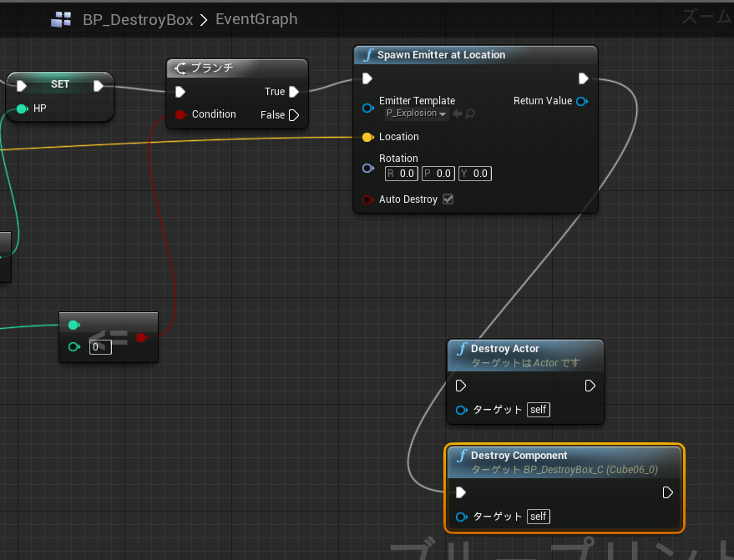The image size is (734, 560).
Task: Click the Branch False output pin
Action: [294, 115]
